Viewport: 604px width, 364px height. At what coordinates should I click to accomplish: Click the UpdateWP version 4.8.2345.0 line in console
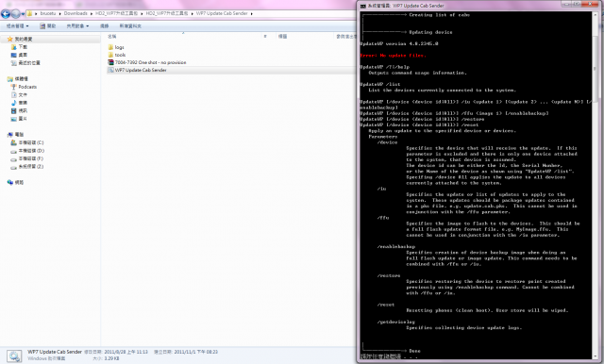(x=398, y=44)
